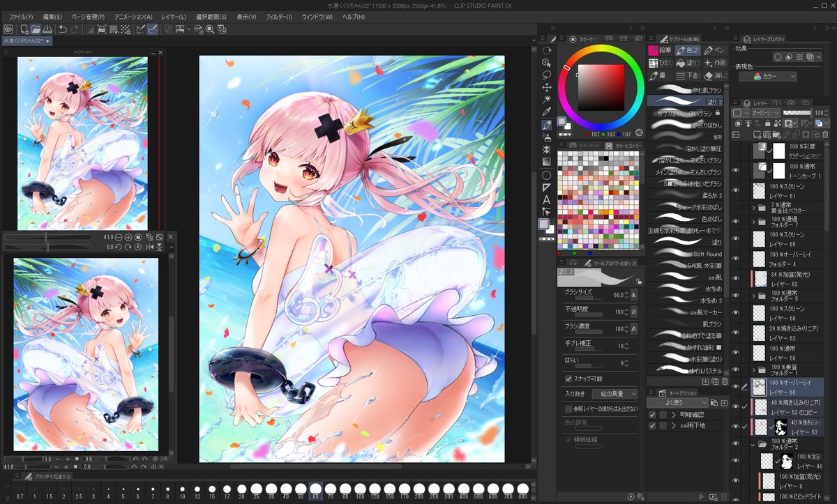Select the Figure ellipse tool

coord(547,175)
